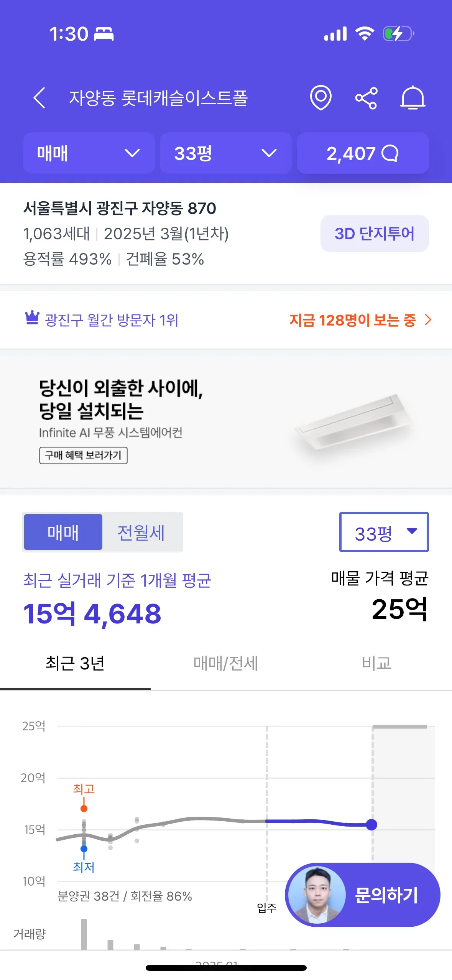The width and height of the screenshot is (452, 980).
Task: Open the 33평 dropdown in the header
Action: click(225, 153)
